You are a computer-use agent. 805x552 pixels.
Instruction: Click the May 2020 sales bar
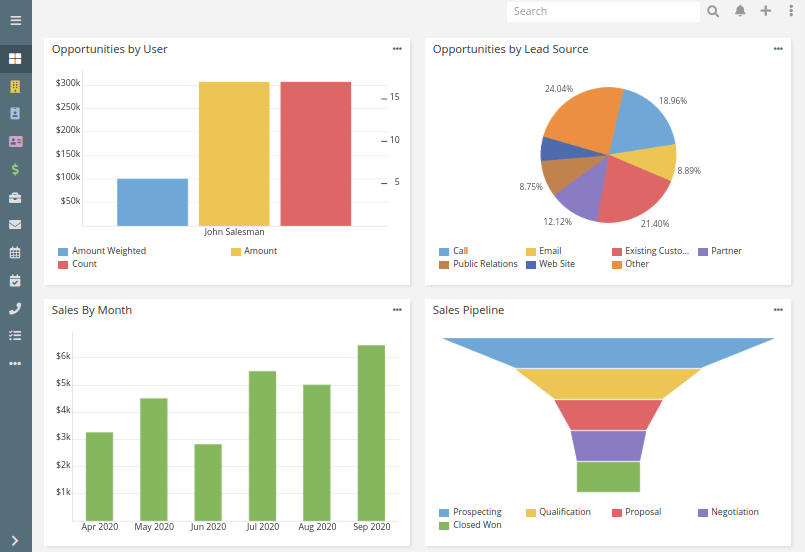(x=154, y=460)
